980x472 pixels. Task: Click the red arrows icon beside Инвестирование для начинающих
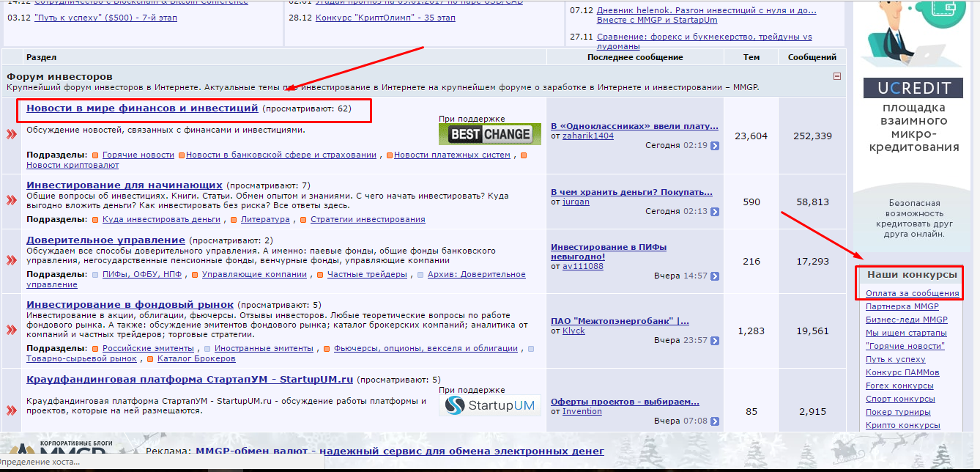tap(12, 200)
